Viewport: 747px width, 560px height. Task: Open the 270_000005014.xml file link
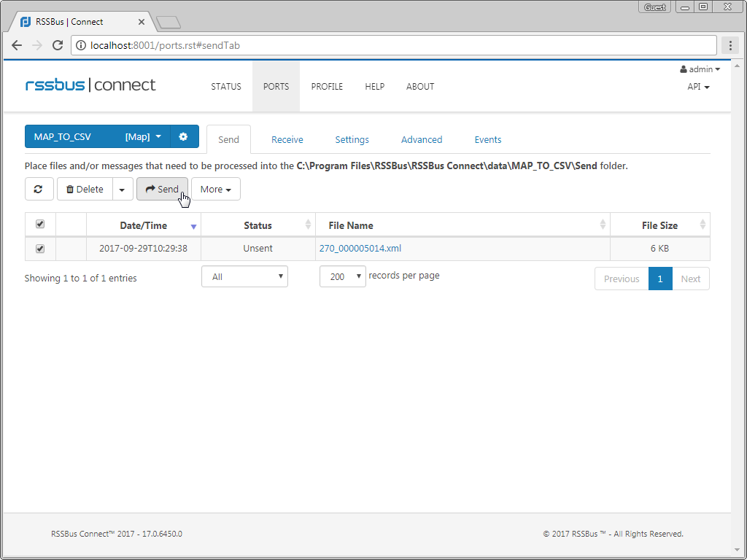360,248
